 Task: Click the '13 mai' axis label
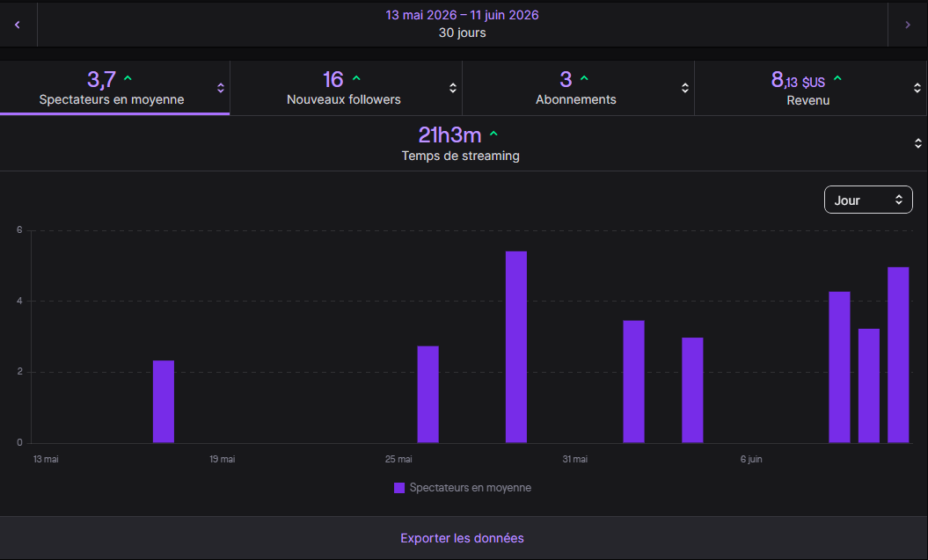(46, 459)
